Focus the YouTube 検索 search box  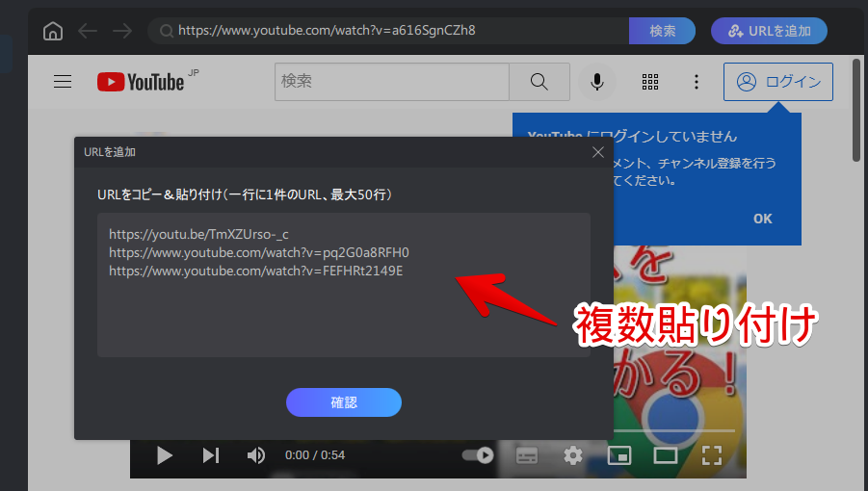(x=392, y=82)
